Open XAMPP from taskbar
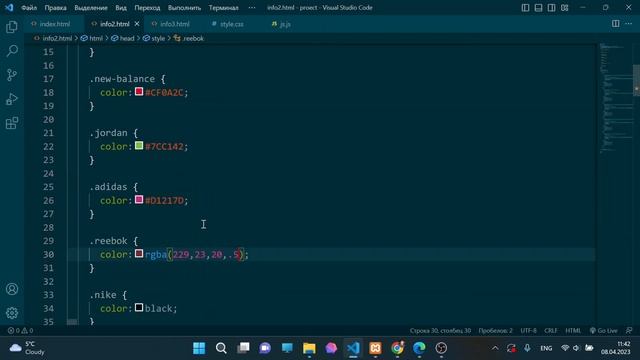 click(x=375, y=348)
